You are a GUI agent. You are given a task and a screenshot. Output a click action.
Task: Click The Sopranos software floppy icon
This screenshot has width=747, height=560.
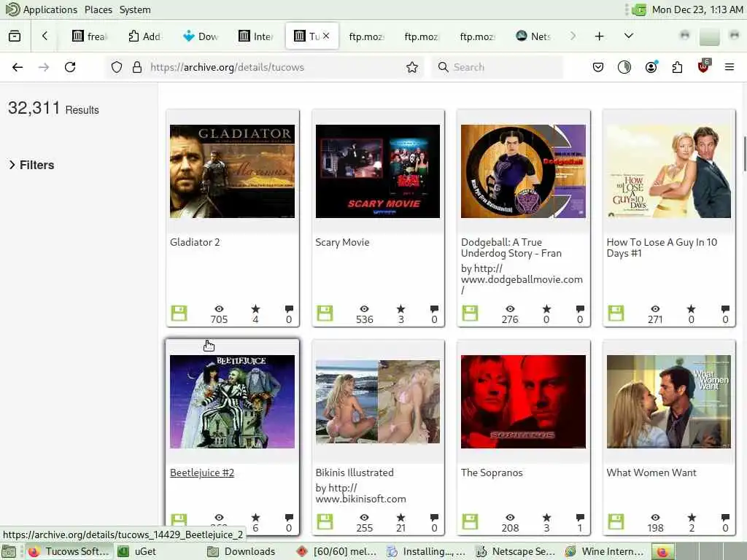point(470,521)
